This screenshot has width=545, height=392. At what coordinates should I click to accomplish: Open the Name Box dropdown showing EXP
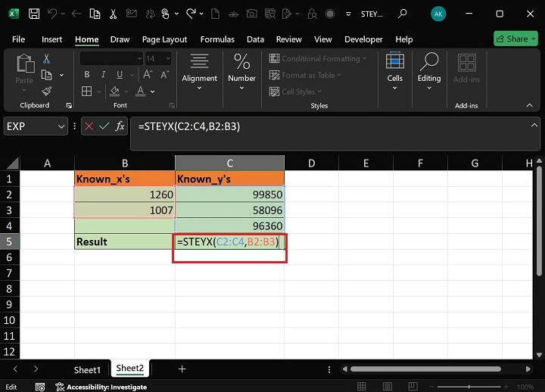(61, 126)
